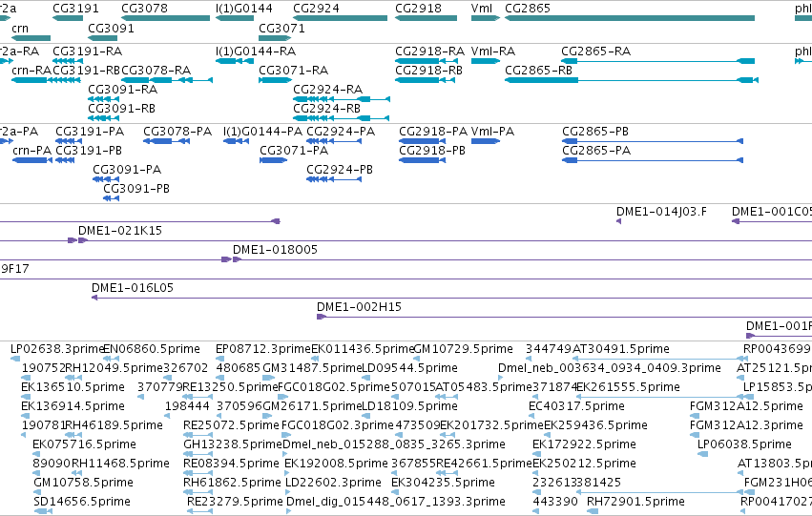Click EST Dmel_neb_003634_0934_0409.3prime

click(610, 368)
